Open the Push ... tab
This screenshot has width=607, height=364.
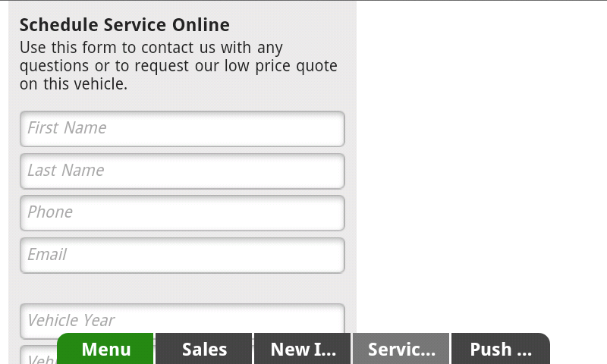tap(501, 349)
